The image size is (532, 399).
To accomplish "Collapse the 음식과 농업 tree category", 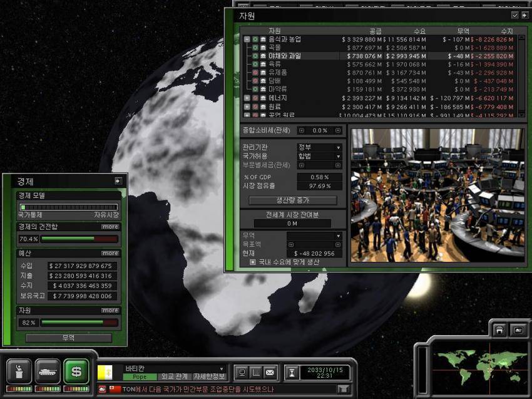I will point(247,39).
